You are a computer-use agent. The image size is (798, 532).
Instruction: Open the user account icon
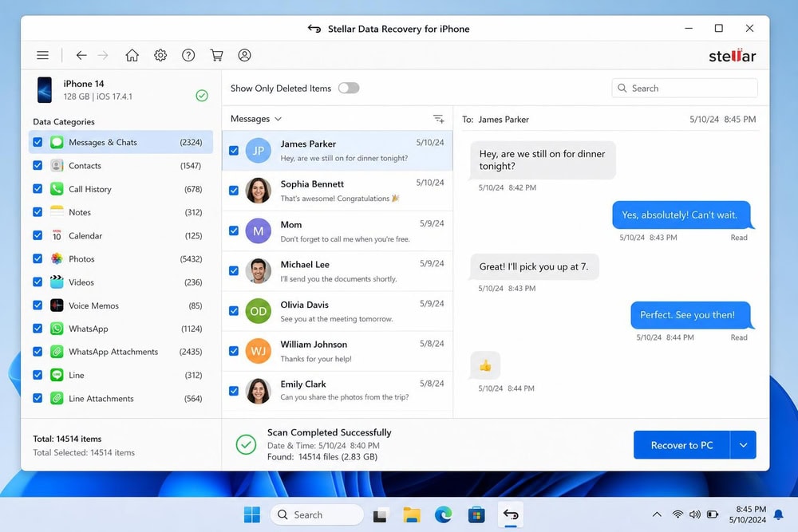point(244,55)
